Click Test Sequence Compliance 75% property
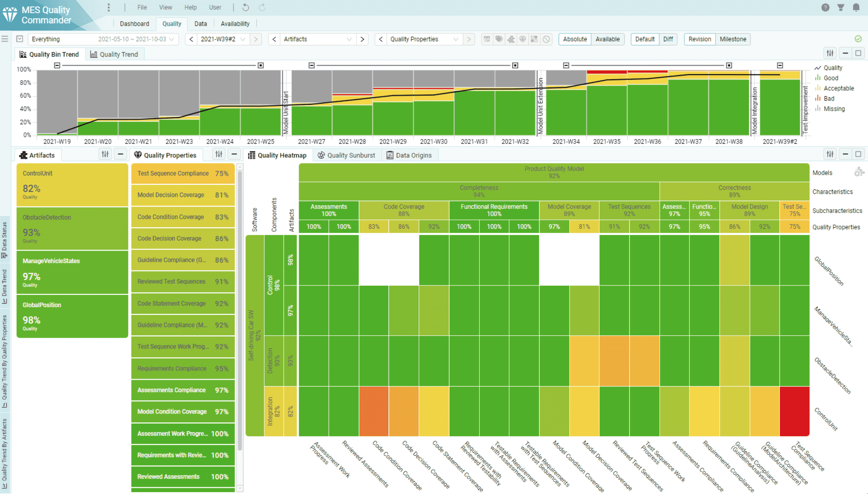The height and width of the screenshot is (494, 868). click(x=183, y=173)
